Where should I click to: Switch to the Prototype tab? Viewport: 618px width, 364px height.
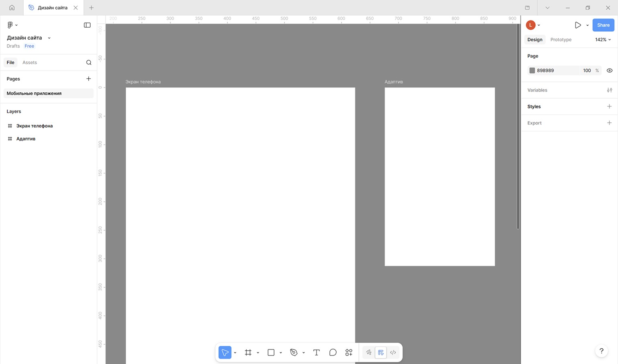(x=561, y=39)
